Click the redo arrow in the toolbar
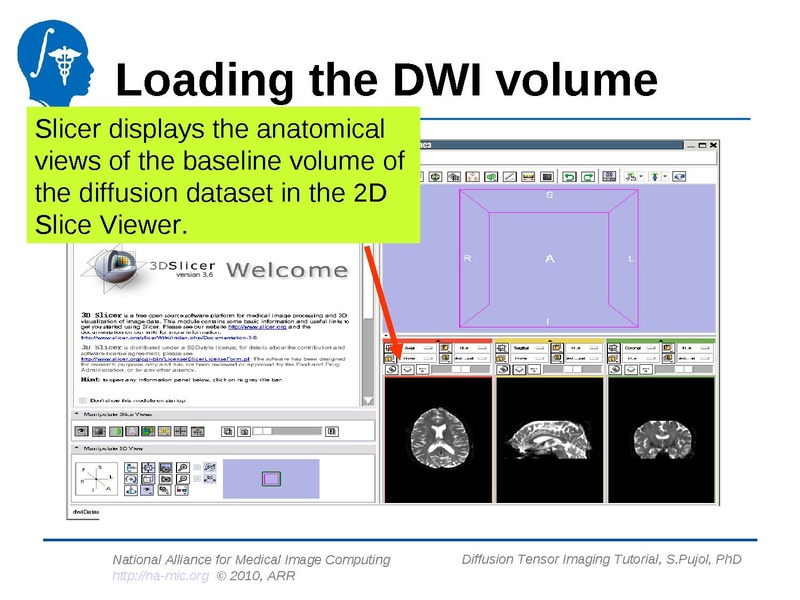 click(x=588, y=177)
